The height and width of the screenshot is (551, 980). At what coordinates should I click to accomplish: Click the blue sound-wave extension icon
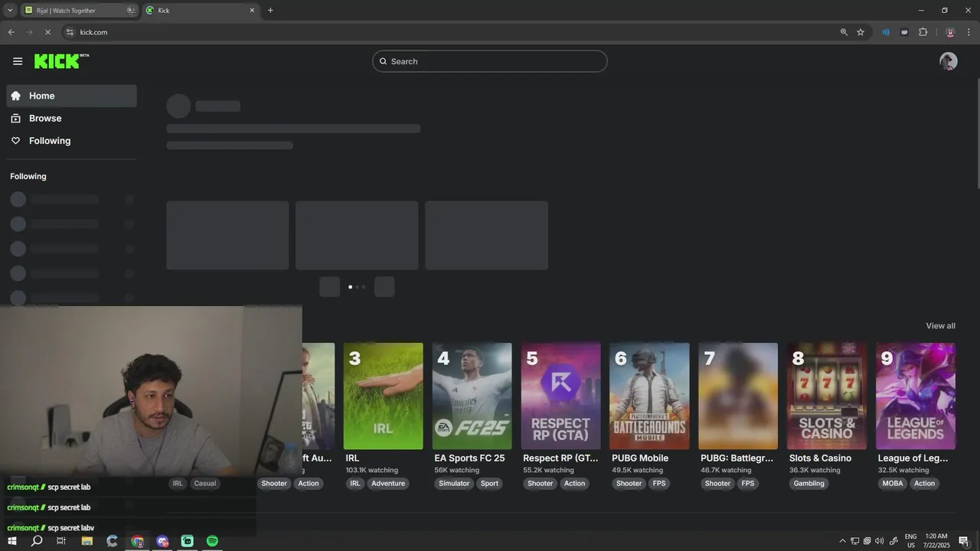pyautogui.click(x=886, y=32)
